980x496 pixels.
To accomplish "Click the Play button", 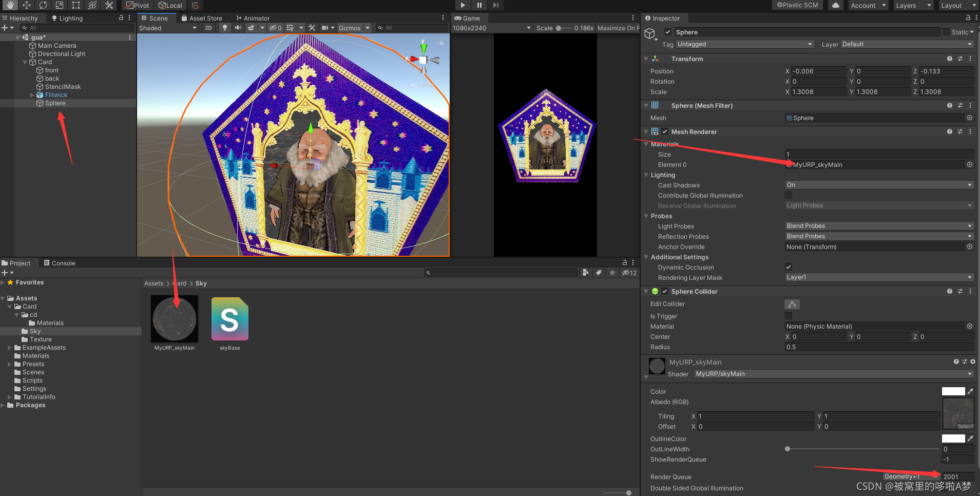I will tap(463, 5).
